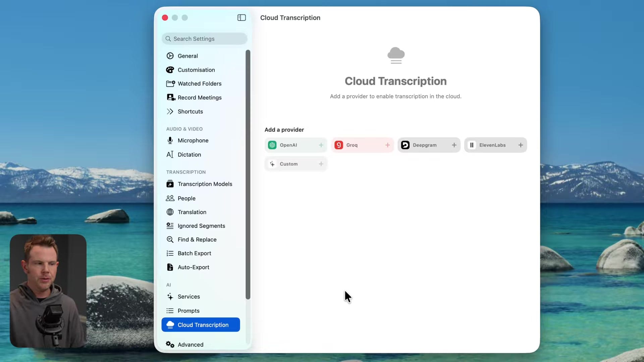Click the Search Settings field
644x362 pixels.
coord(204,39)
